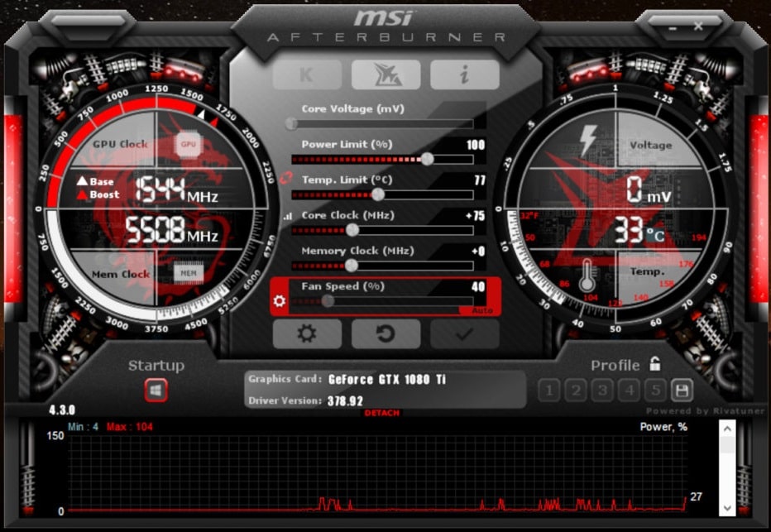Click the Memory Clock slider handle
The image size is (771, 532).
pyautogui.click(x=351, y=266)
